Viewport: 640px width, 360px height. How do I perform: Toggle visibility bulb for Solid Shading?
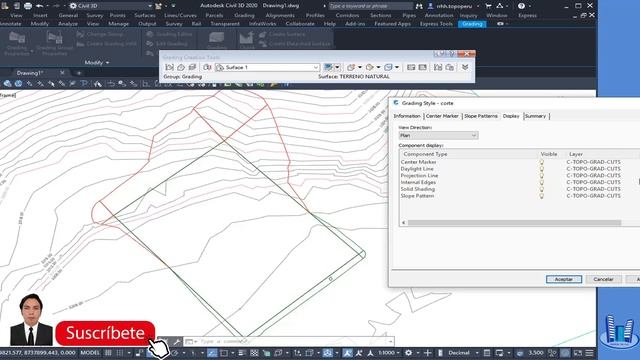tap(542, 189)
